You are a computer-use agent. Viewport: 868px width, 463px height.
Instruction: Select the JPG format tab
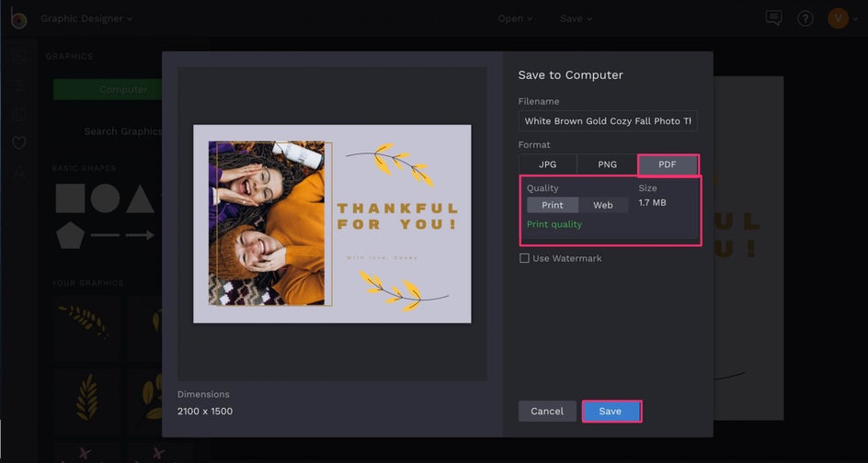coord(547,164)
